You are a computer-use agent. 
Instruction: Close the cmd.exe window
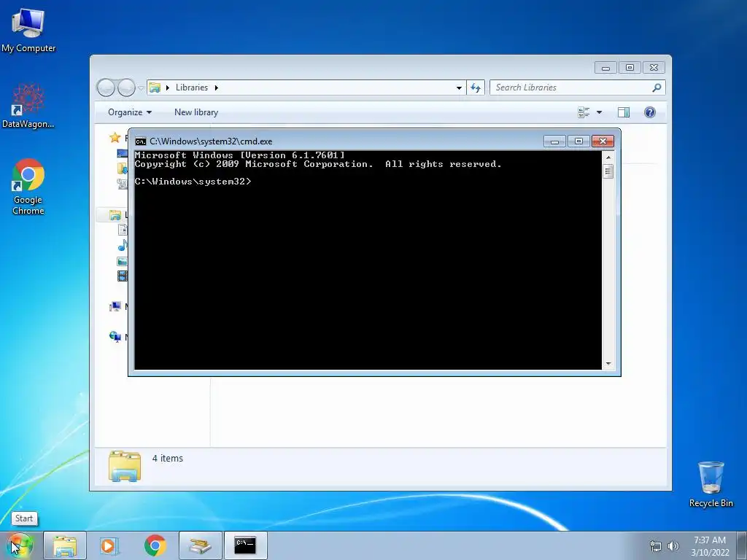603,141
